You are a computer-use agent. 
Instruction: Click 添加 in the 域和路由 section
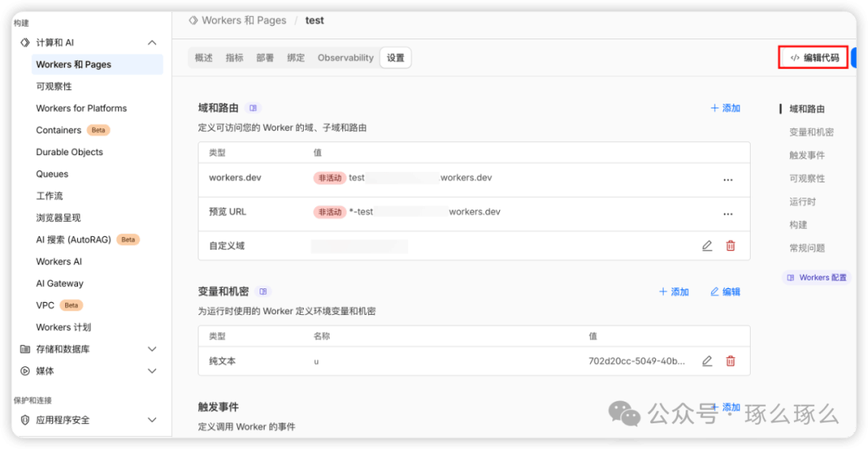pos(725,108)
